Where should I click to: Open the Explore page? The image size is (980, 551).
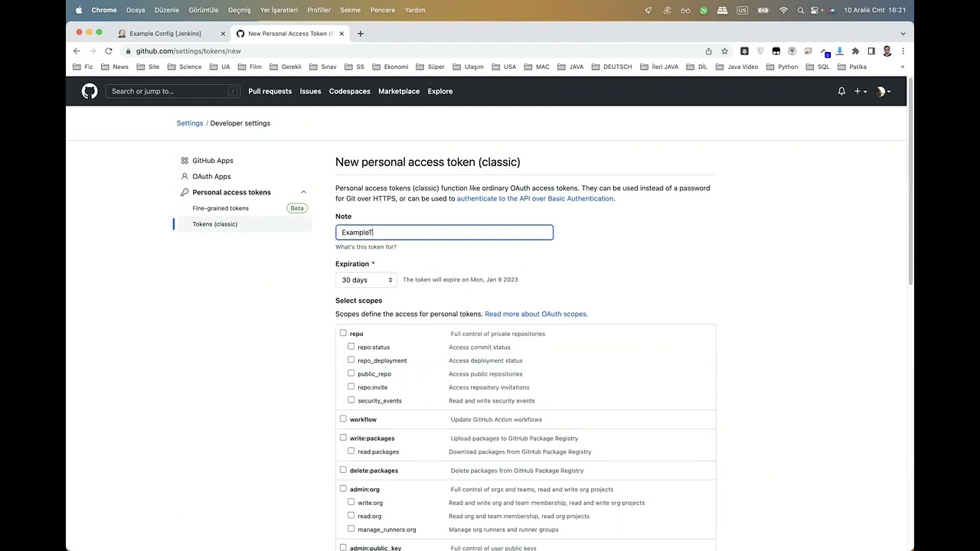(x=439, y=91)
